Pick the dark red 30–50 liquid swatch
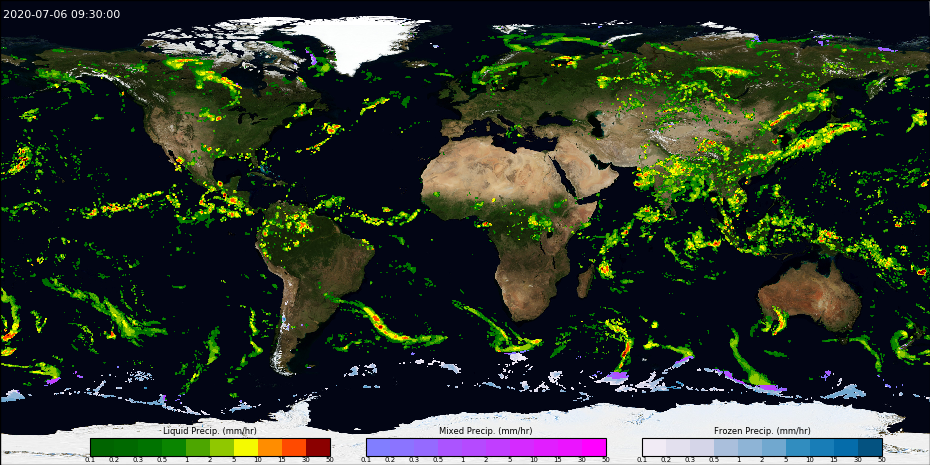The height and width of the screenshot is (465, 930). tap(318, 447)
